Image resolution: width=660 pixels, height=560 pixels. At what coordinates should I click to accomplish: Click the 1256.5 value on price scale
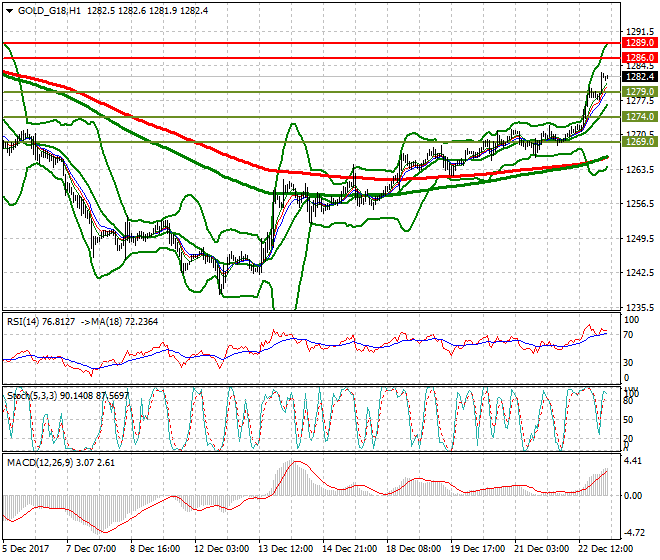639,204
